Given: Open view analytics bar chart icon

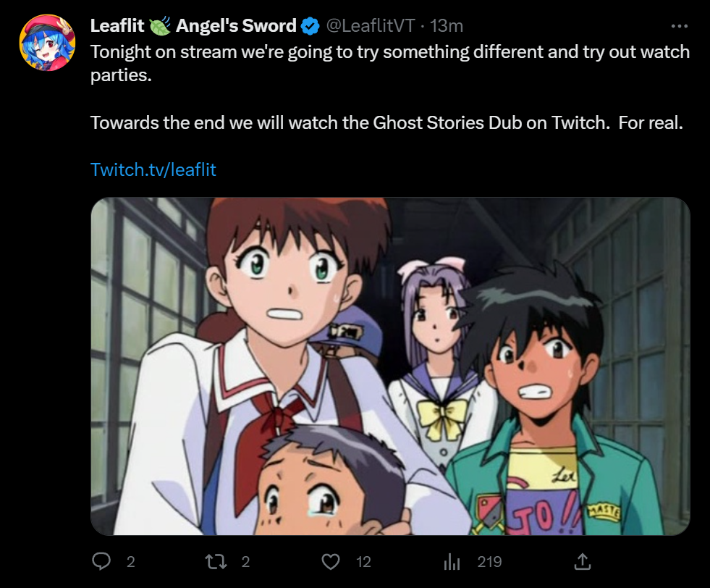Looking at the screenshot, I should pos(452,562).
